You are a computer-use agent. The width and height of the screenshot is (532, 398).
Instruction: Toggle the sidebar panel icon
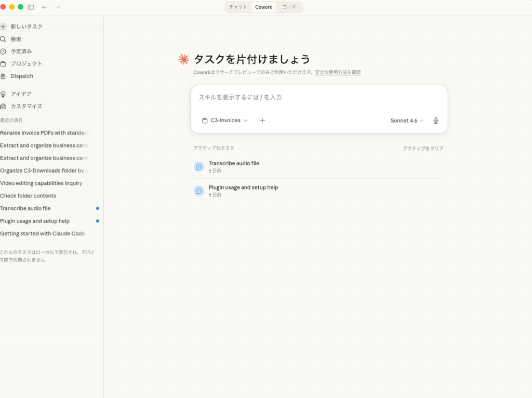click(x=31, y=7)
